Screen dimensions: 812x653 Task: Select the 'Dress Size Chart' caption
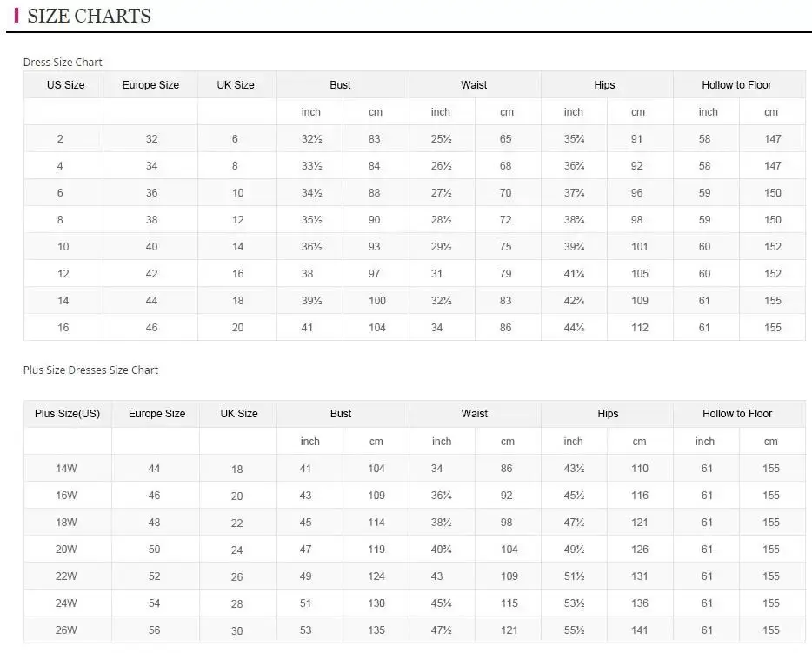pos(63,63)
